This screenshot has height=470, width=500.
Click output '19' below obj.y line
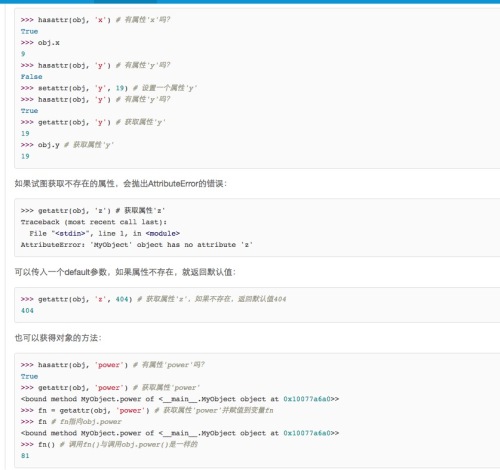click(x=25, y=156)
